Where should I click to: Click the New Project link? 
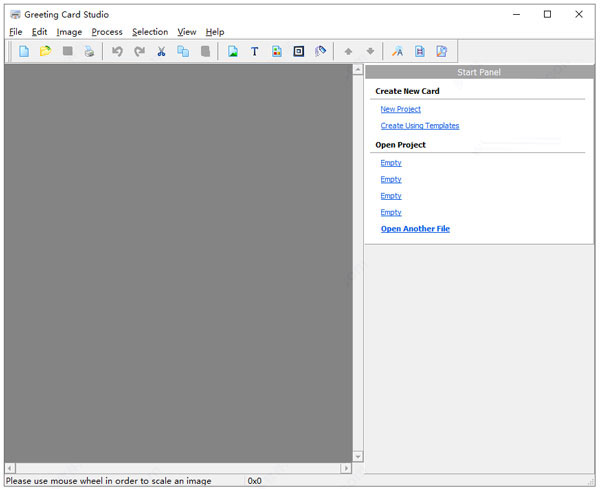[x=400, y=109]
